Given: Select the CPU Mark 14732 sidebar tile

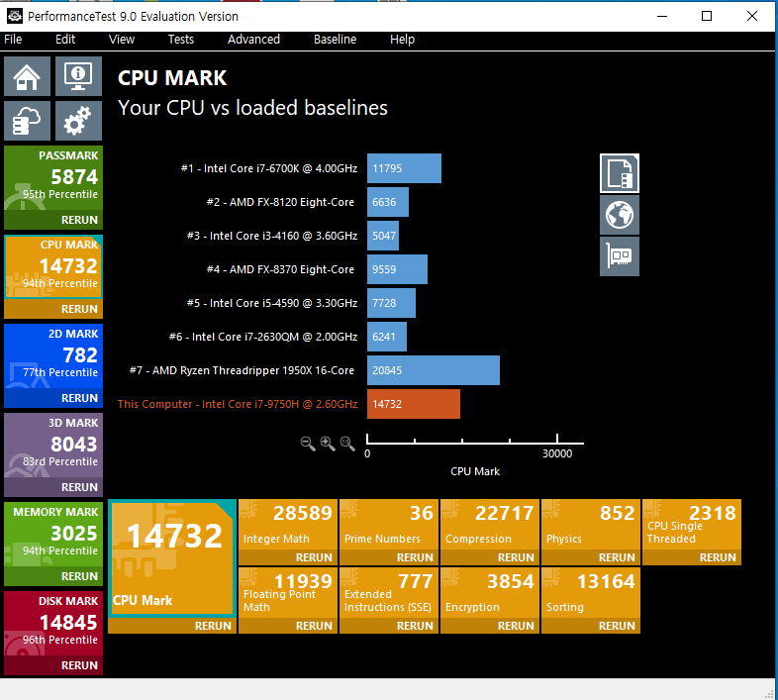Looking at the screenshot, I should pyautogui.click(x=53, y=267).
